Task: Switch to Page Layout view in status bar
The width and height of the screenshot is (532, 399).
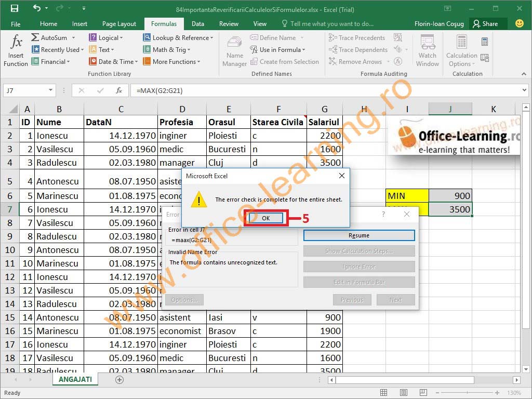Action: click(x=403, y=393)
